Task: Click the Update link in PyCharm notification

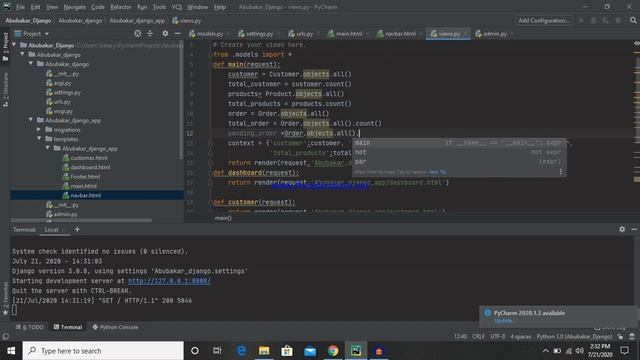Action: point(503,320)
